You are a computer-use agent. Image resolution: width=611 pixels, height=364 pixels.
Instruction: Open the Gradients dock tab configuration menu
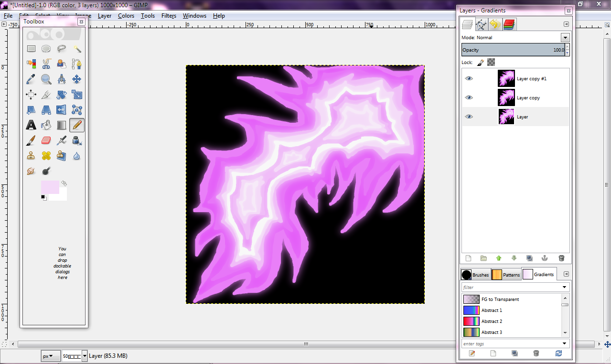point(566,274)
